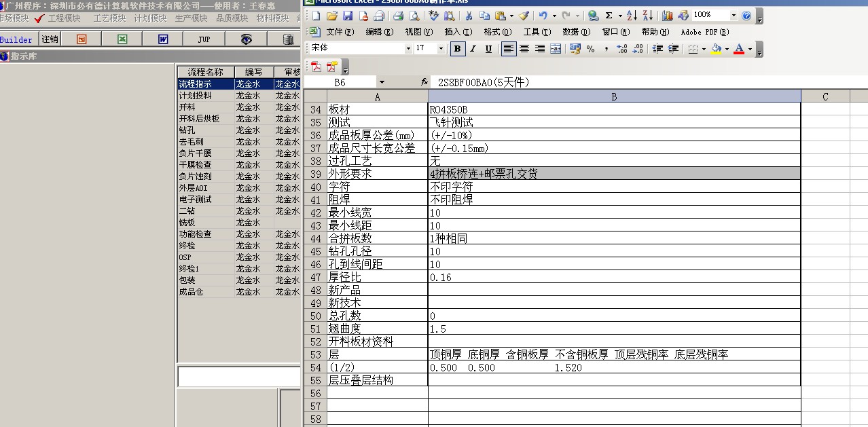Select cell containing 飞针测试
The height and width of the screenshot is (427, 868).
point(614,122)
